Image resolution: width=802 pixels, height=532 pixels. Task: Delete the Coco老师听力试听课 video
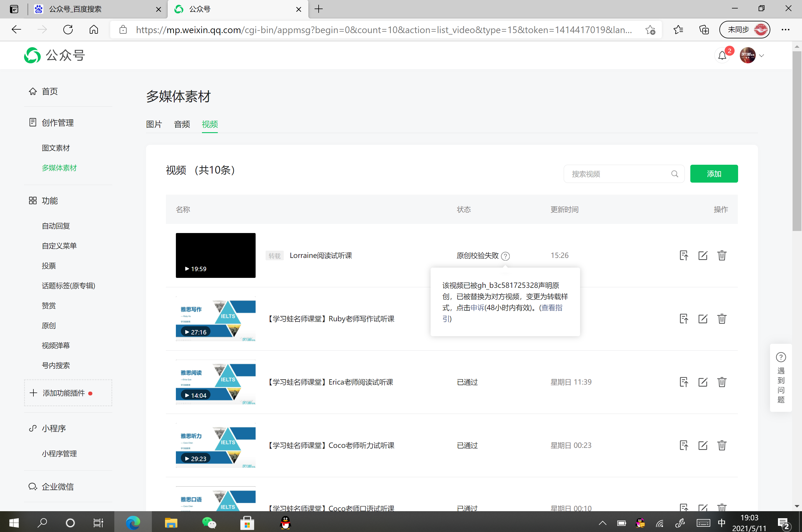[722, 446]
